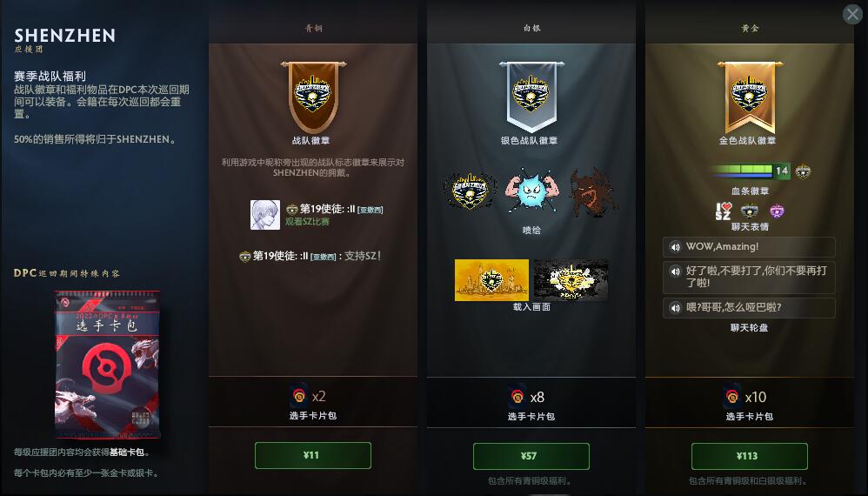The image size is (868, 496).
Task: Buy the bronze tier for ¥11
Action: (313, 455)
